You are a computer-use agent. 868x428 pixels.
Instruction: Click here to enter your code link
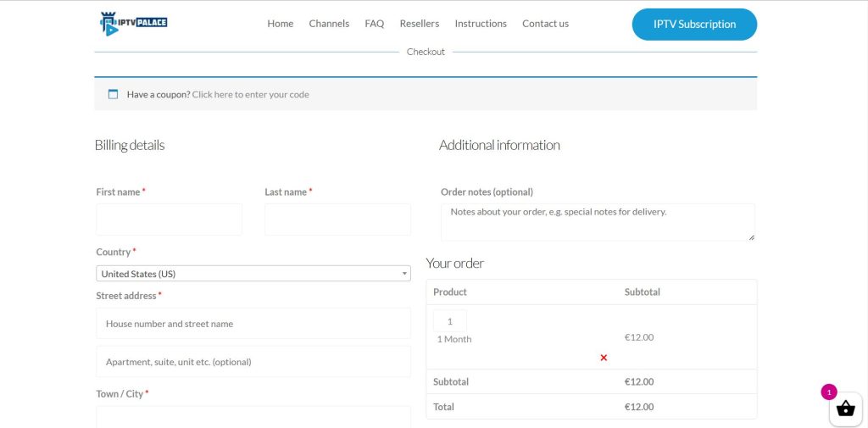[250, 94]
